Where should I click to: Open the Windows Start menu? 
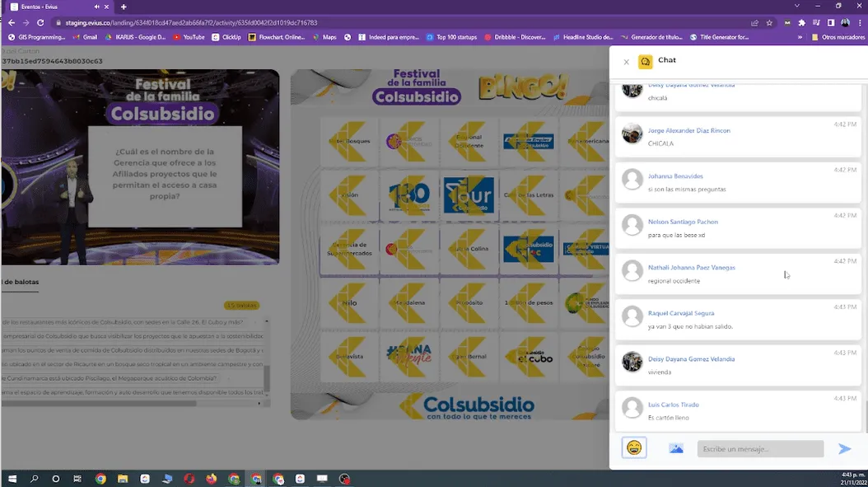coord(12,479)
